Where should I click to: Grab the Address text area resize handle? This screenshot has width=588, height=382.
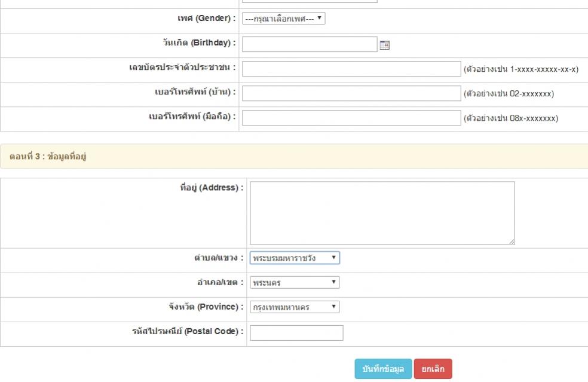tap(512, 242)
